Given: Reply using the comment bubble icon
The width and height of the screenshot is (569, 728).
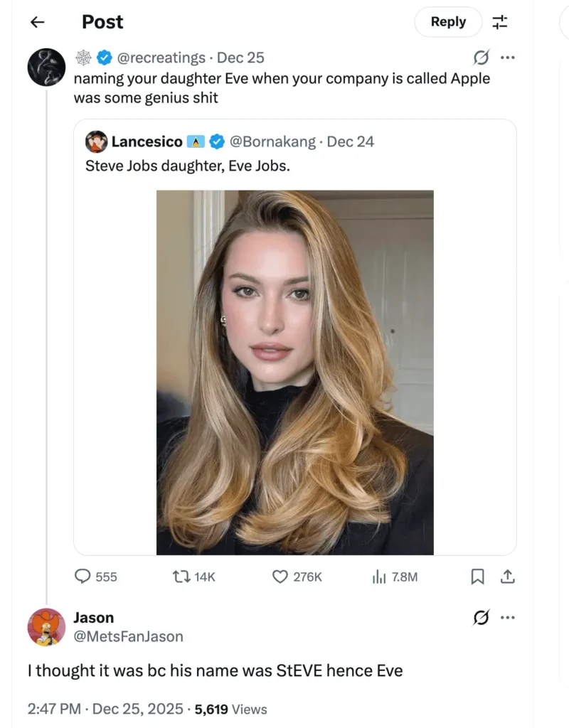Looking at the screenshot, I should click(83, 577).
